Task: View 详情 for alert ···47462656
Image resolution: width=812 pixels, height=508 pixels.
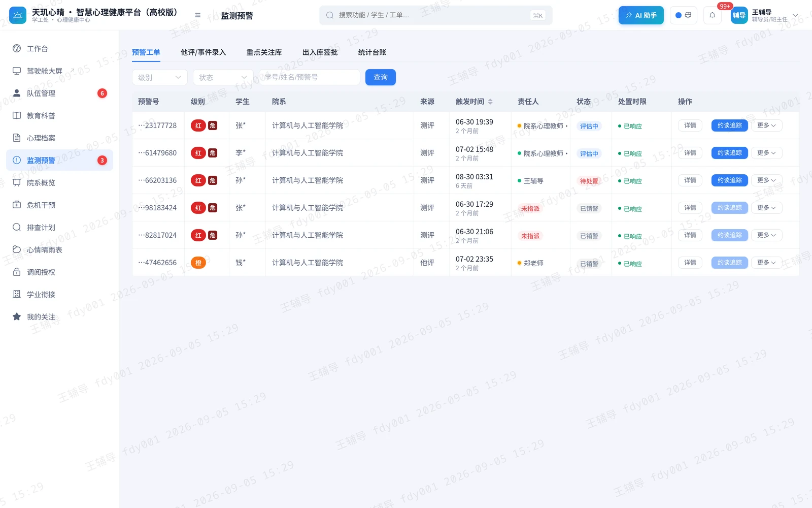Action: coord(690,263)
